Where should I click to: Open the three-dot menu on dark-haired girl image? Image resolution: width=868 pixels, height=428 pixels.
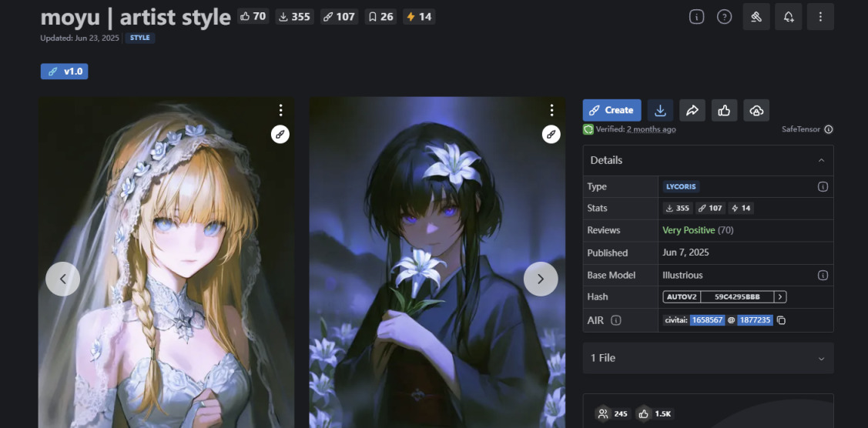pyautogui.click(x=551, y=110)
